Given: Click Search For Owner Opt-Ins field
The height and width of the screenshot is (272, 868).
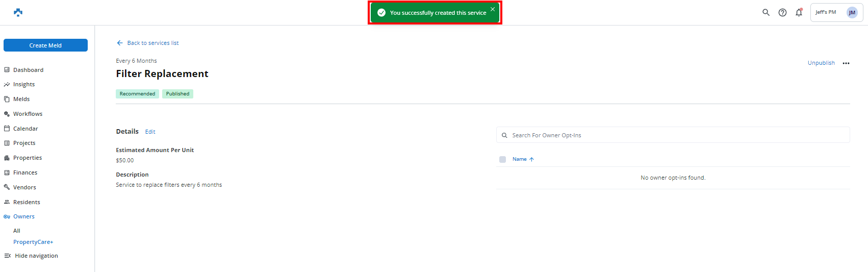Looking at the screenshot, I should pos(673,135).
